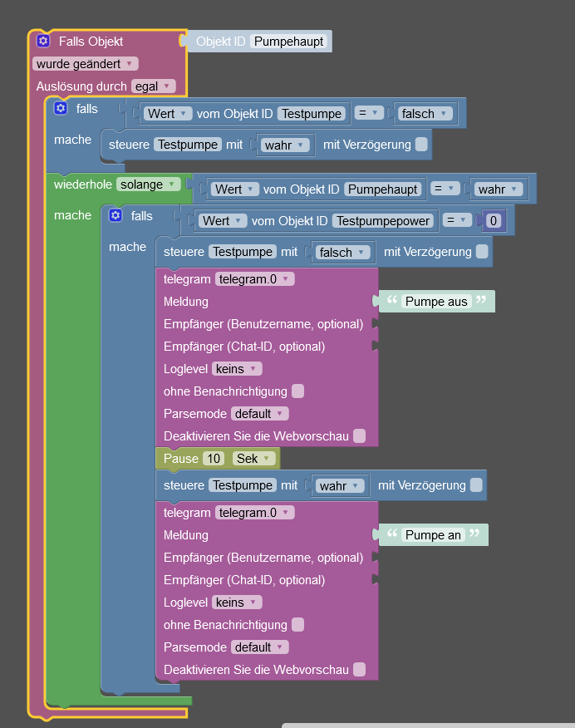
Task: Open telegram.0 instance dropdown above Pumpe aus
Action: coord(255,279)
